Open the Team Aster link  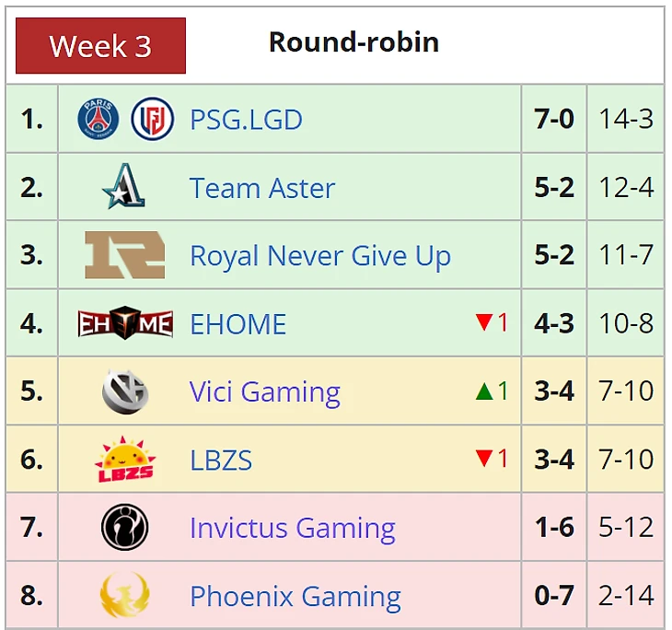[x=262, y=188]
